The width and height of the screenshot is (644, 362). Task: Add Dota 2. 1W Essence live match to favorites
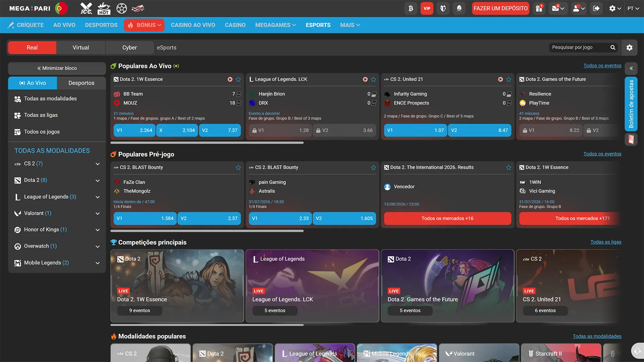pos(238,79)
